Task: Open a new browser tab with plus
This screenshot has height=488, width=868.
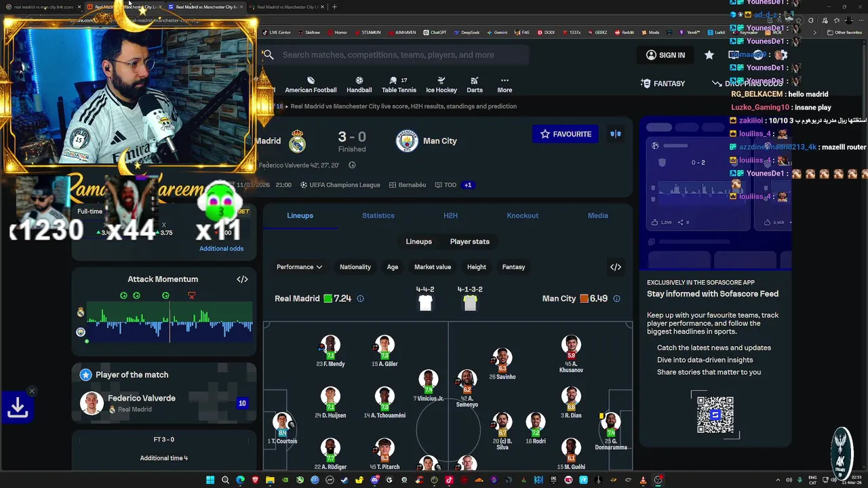Action: [x=334, y=7]
